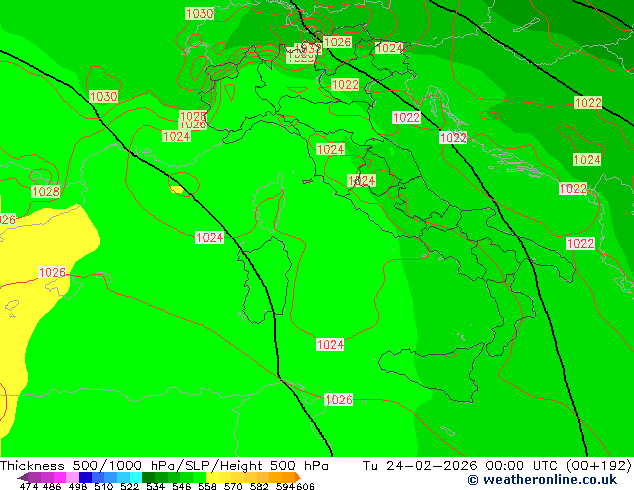Image resolution: width=634 pixels, height=490 pixels.
Task: Click the 474 legend value
Action: point(29,486)
